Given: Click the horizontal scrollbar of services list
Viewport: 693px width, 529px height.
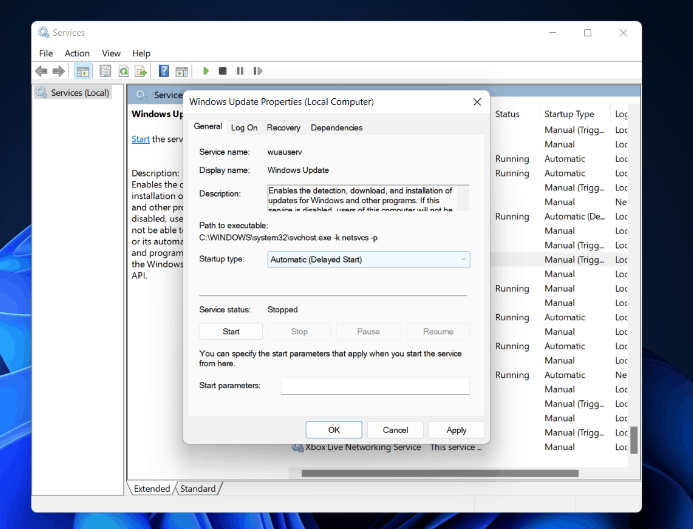Looking at the screenshot, I should tap(440, 473).
